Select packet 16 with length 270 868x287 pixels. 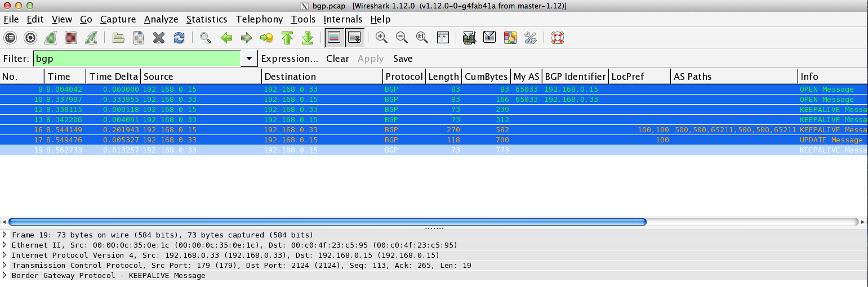click(434, 129)
